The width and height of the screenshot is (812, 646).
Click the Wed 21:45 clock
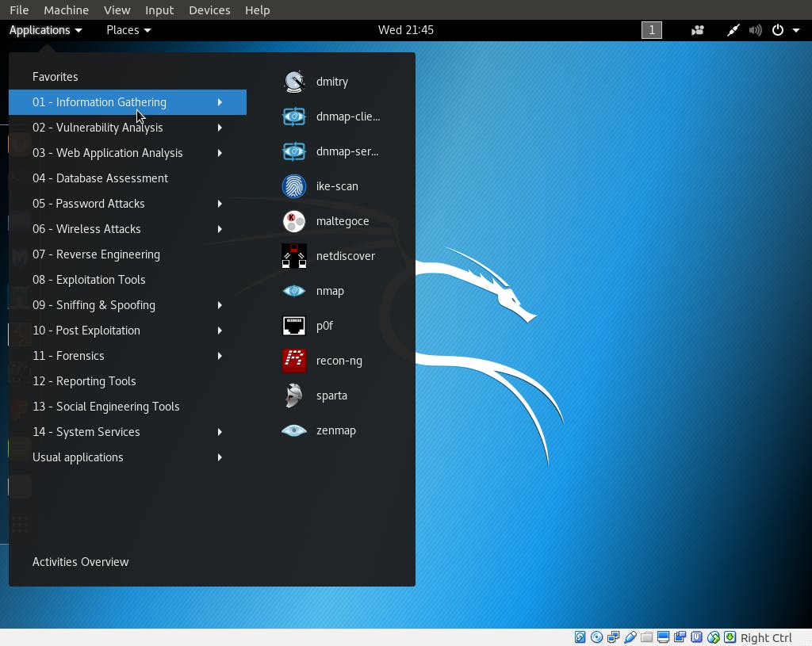(x=405, y=30)
